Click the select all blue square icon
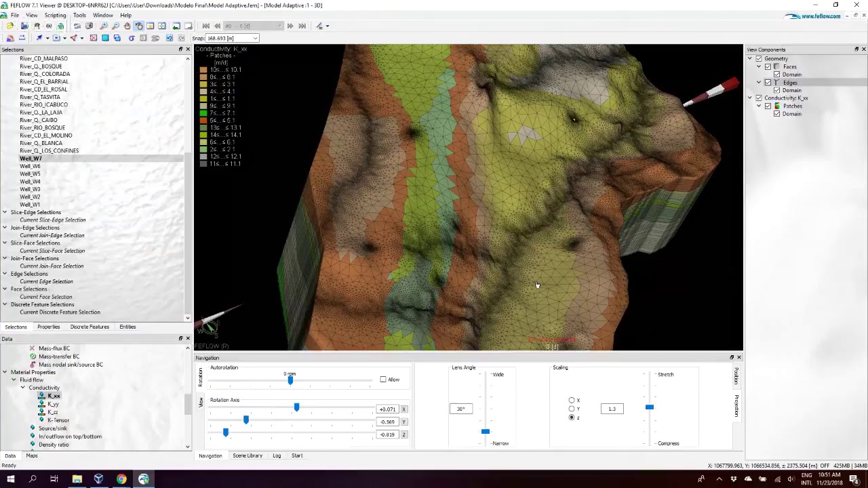The image size is (868, 488). (105, 38)
